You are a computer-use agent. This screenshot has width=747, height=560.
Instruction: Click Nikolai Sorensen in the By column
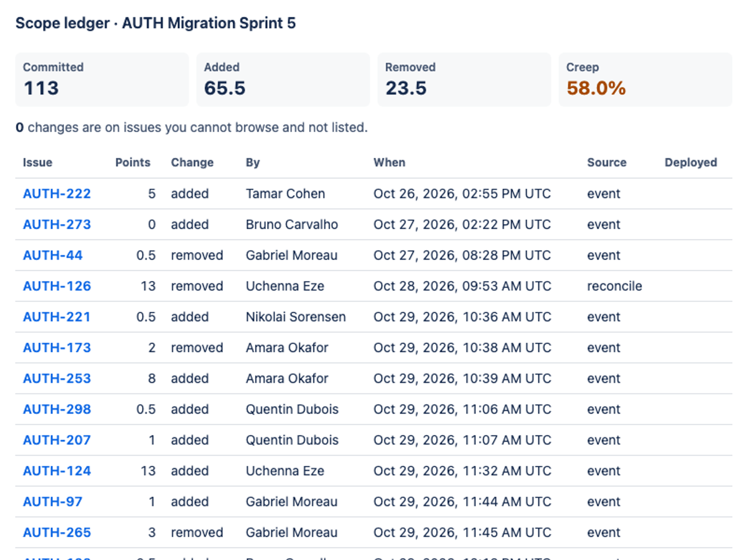(x=296, y=317)
